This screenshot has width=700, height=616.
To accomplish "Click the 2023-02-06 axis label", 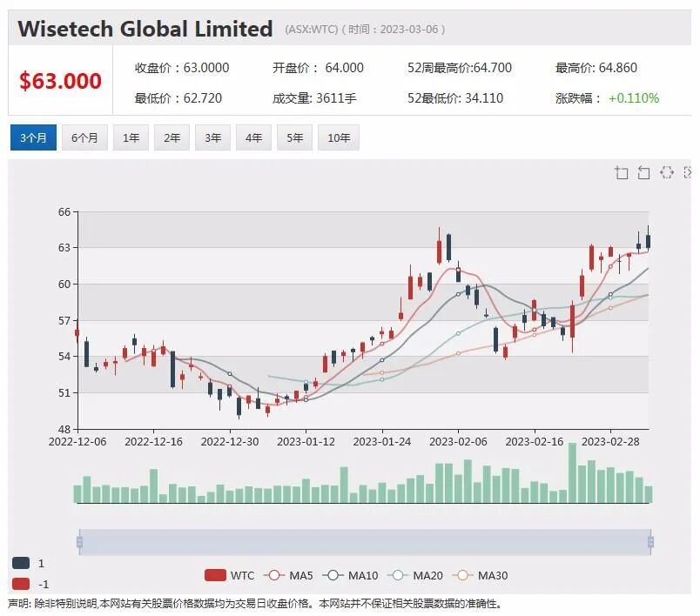I will click(458, 442).
